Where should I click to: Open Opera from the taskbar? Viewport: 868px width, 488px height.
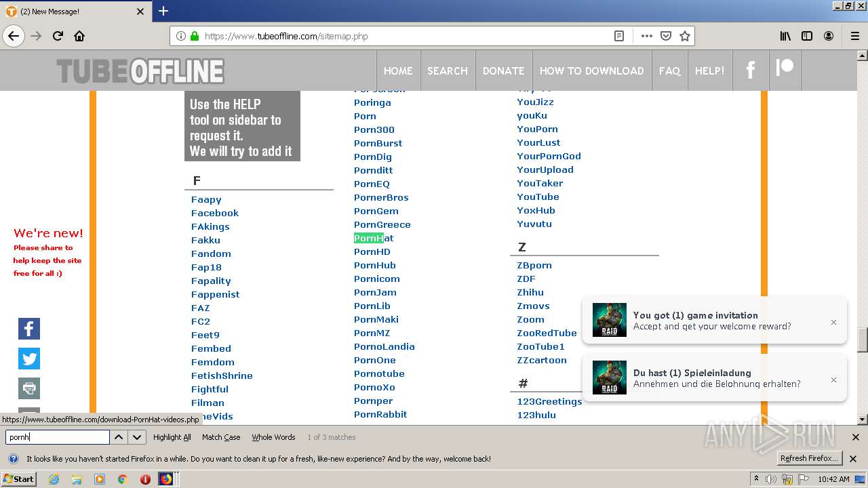pyautogui.click(x=145, y=479)
